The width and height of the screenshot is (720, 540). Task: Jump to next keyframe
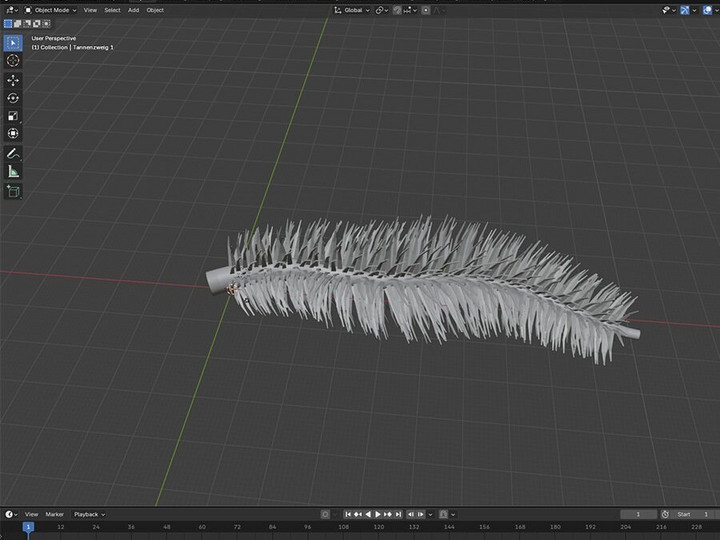pos(388,514)
